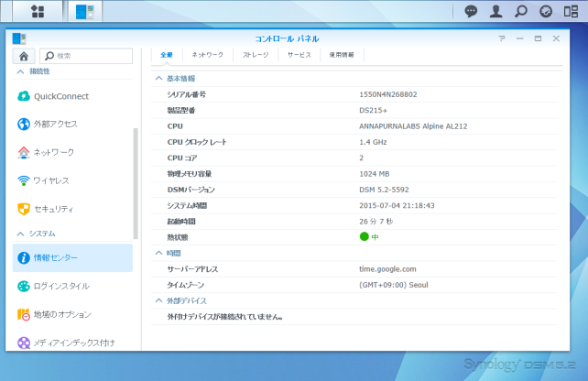
Task: Focus the Control Panel search field
Action: coord(86,56)
